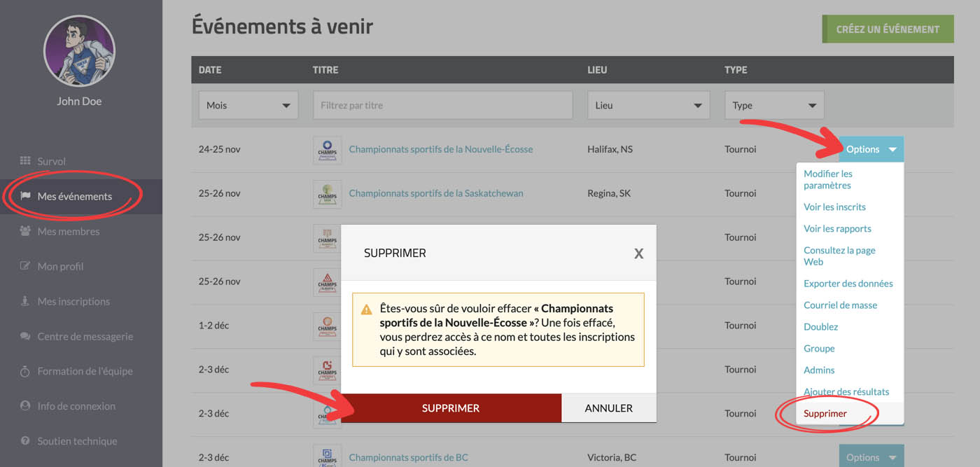The image size is (980, 467).
Task: Select Supprimer in the Options menu
Action: pyautogui.click(x=825, y=413)
